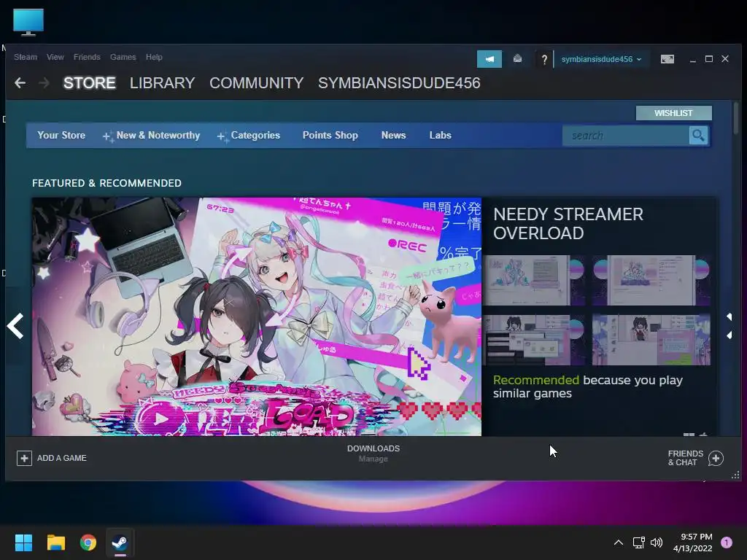Image resolution: width=747 pixels, height=560 pixels.
Task: Click the WISHLIST button
Action: coord(673,113)
